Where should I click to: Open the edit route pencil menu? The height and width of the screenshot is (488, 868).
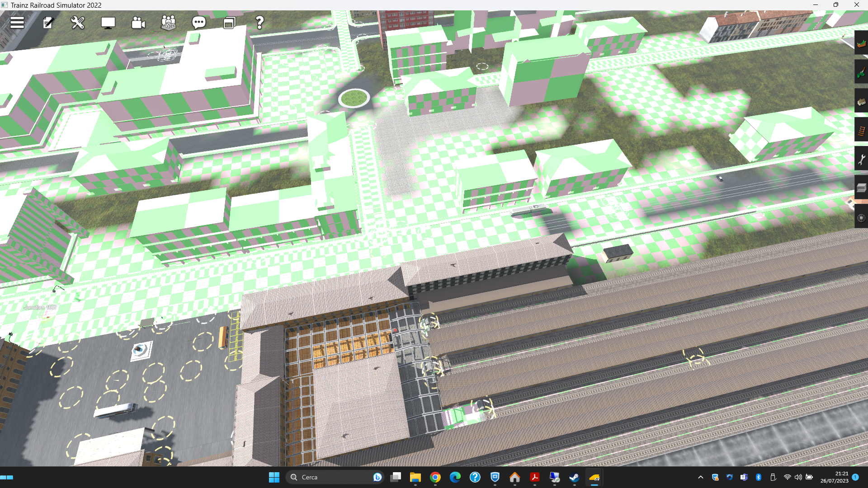(48, 23)
